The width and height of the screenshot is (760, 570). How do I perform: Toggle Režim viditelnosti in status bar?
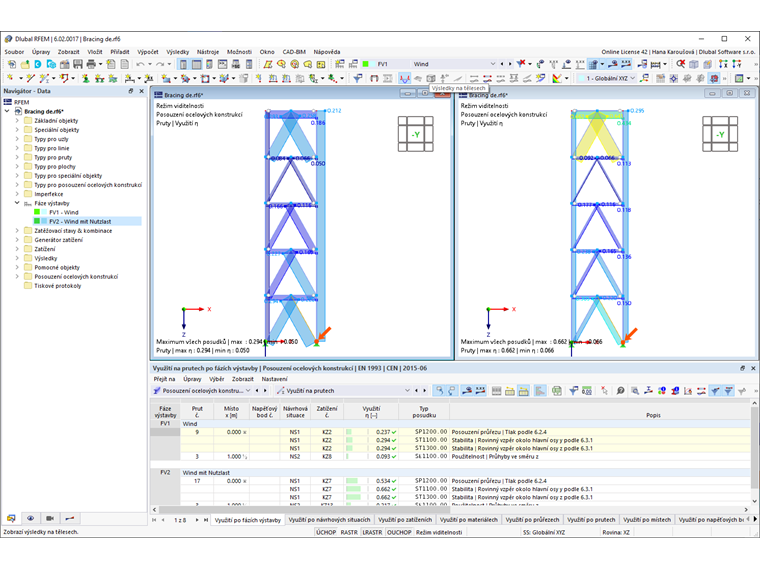[439, 532]
